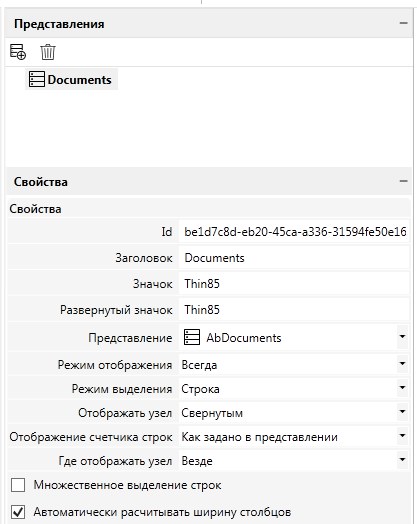Viewport: 417px width, 524px height.
Task: Click the AbDocuments view icon
Action: point(192,337)
